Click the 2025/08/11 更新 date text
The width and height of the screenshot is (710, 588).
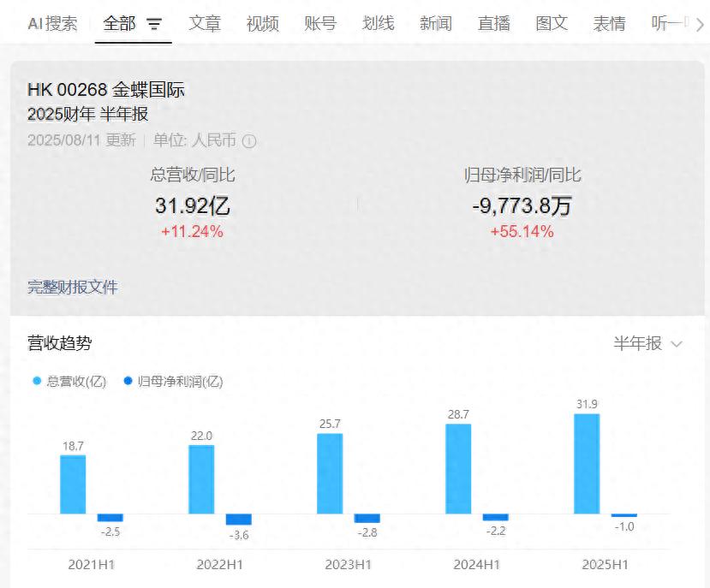click(81, 140)
